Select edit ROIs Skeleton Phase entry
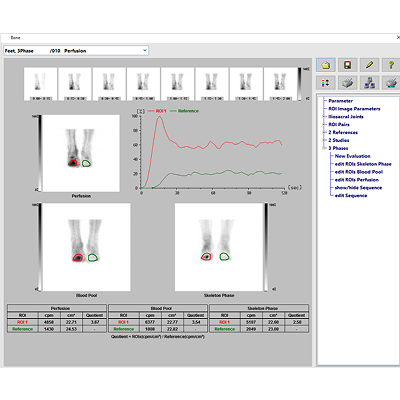 [363, 164]
